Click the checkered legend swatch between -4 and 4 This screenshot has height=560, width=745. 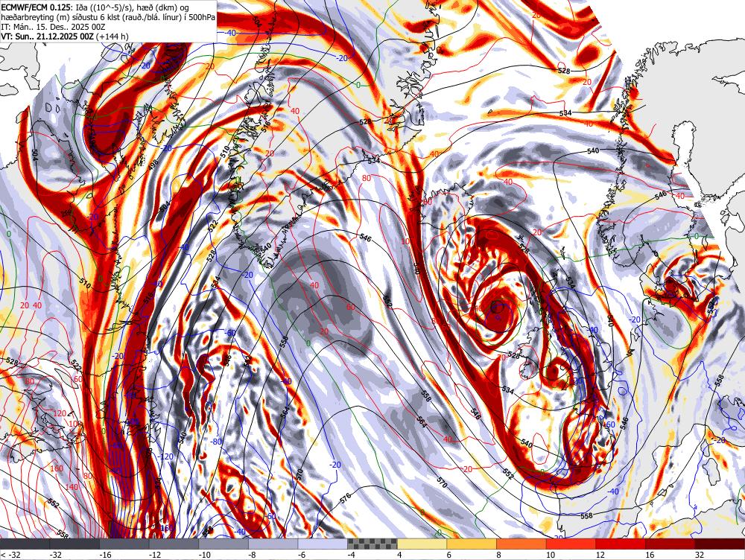click(372, 544)
